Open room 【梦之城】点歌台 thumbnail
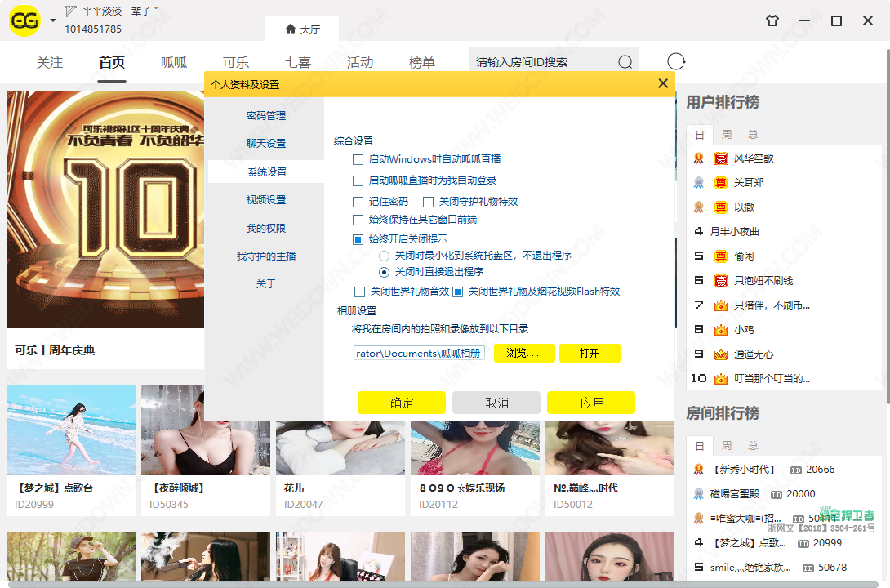 [71, 430]
